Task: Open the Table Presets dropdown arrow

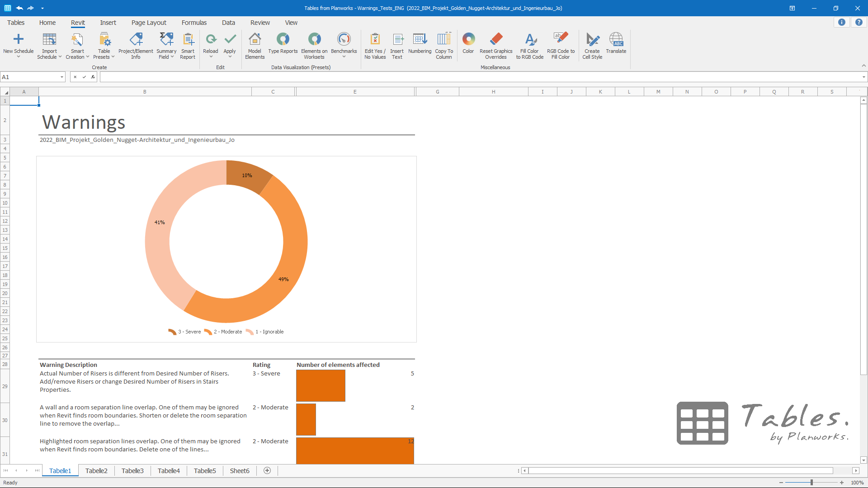Action: click(113, 57)
